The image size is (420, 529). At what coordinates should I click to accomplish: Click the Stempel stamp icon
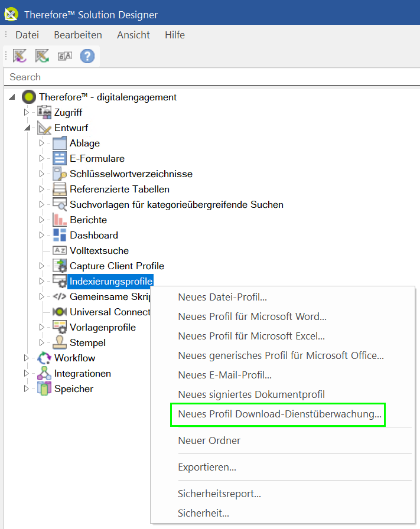tap(60, 342)
